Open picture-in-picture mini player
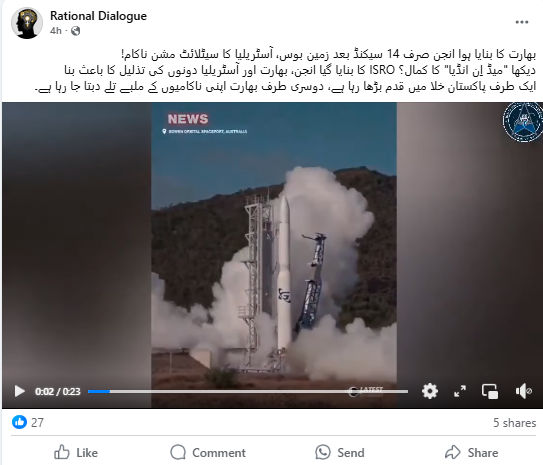This screenshot has height=465, width=543. [x=490, y=391]
